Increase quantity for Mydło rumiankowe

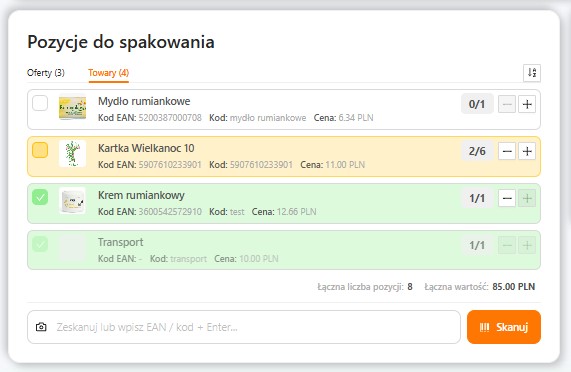click(527, 104)
